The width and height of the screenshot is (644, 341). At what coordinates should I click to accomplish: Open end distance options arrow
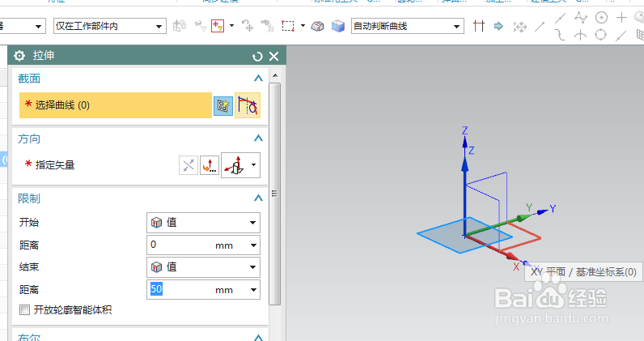pyautogui.click(x=253, y=290)
